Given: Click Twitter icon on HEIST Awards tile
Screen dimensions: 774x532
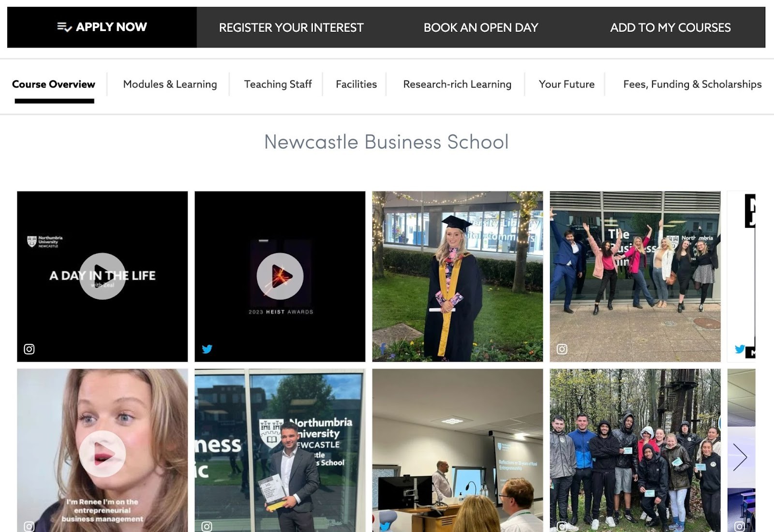Looking at the screenshot, I should (207, 349).
